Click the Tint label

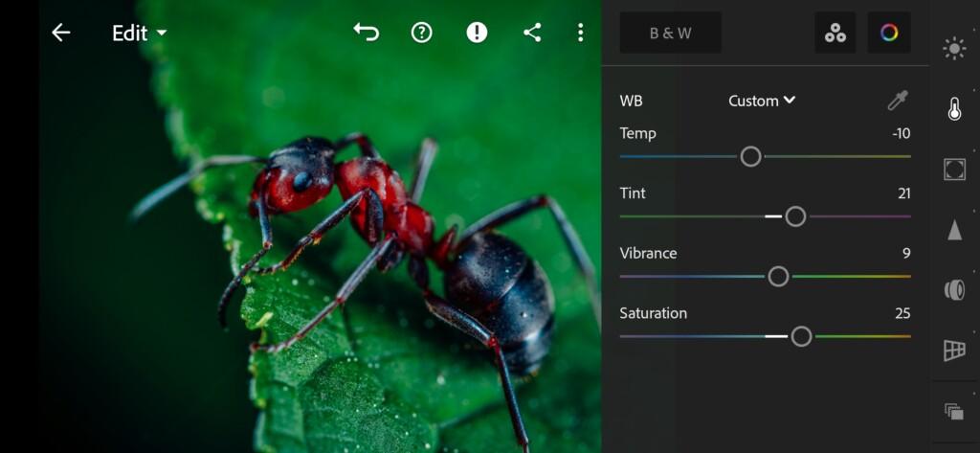[x=633, y=193]
